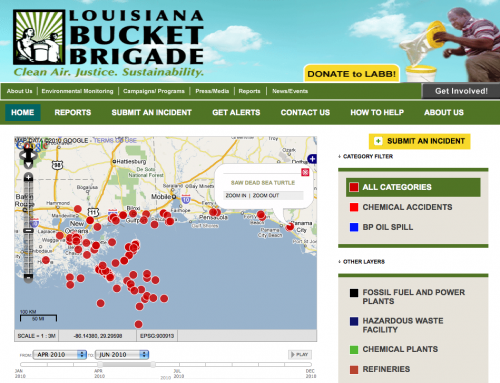Open the Reports tab in main nav

click(x=73, y=113)
